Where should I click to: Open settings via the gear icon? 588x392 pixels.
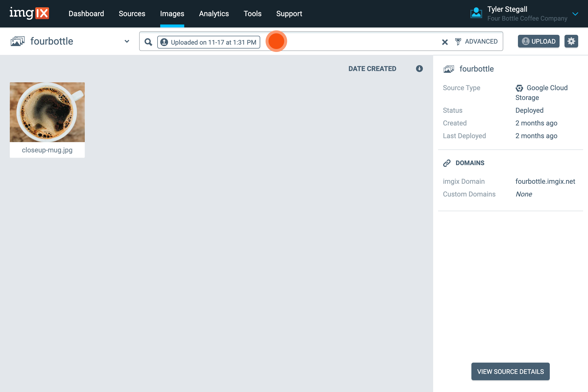571,41
